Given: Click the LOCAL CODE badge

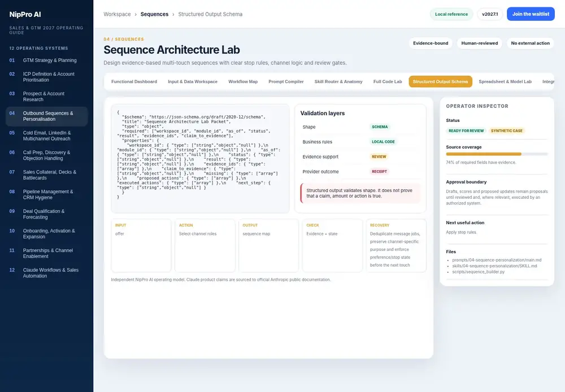Looking at the screenshot, I should coord(383,142).
